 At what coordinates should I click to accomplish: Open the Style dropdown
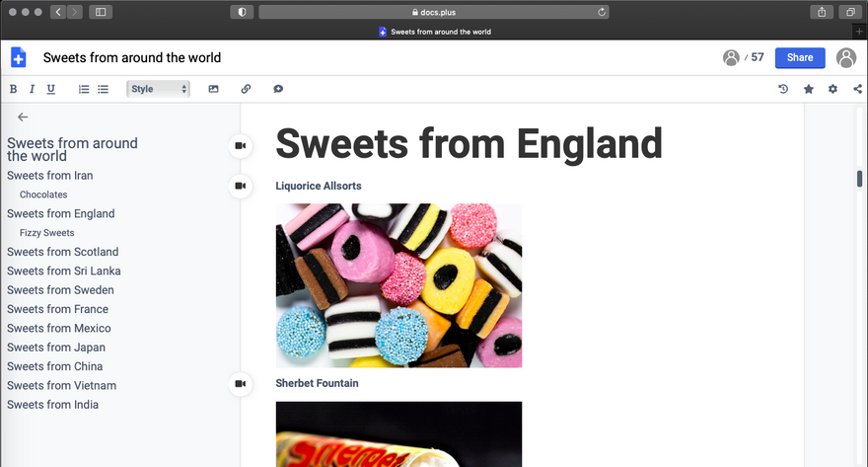point(159,89)
